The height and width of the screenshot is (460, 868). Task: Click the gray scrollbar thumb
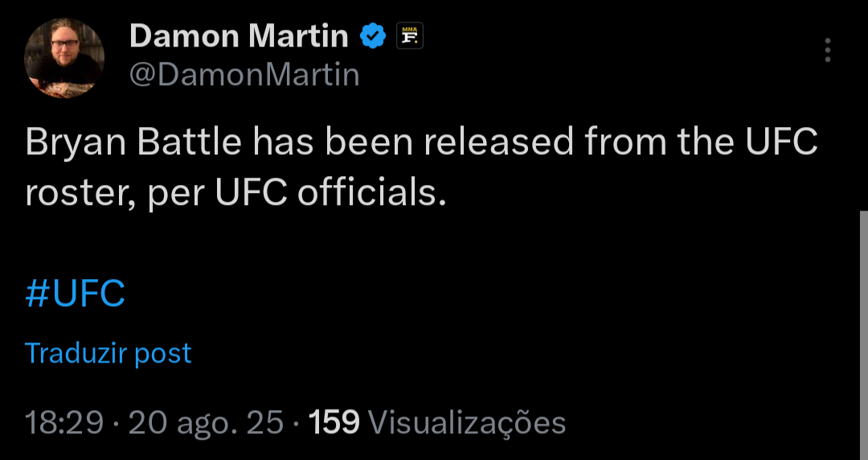point(863,335)
